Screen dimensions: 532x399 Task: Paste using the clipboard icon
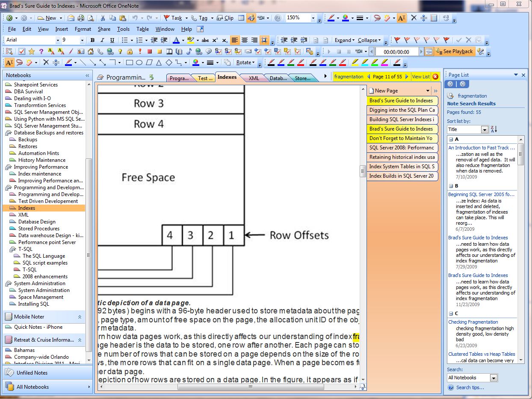(123, 18)
